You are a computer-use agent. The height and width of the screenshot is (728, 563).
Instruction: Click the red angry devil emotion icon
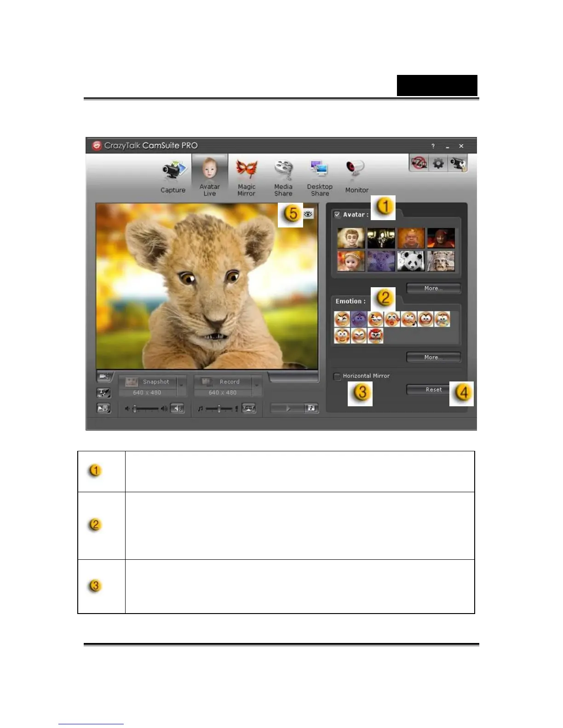point(375,336)
